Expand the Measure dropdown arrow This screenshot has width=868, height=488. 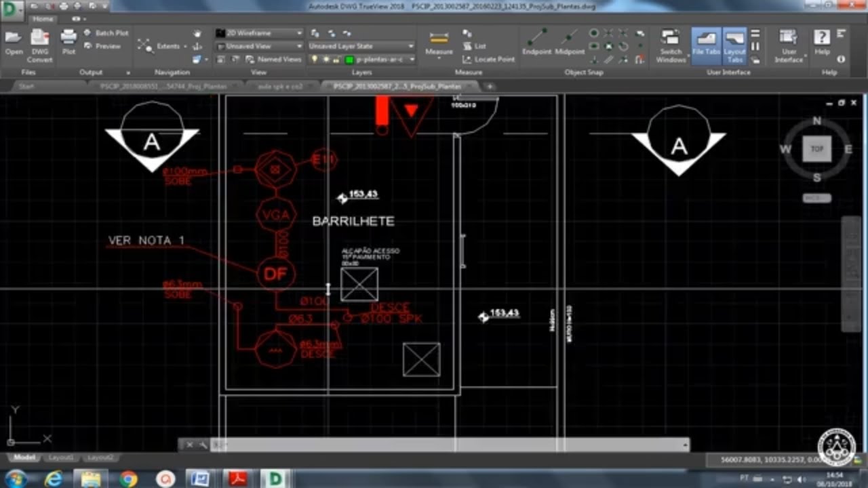[x=439, y=59]
